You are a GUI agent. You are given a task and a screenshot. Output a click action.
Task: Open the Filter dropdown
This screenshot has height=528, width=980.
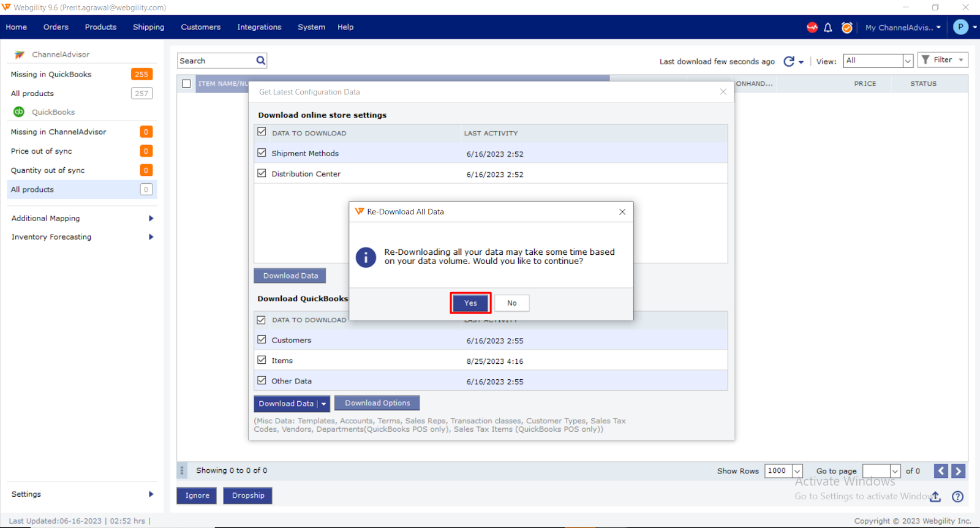coord(943,60)
